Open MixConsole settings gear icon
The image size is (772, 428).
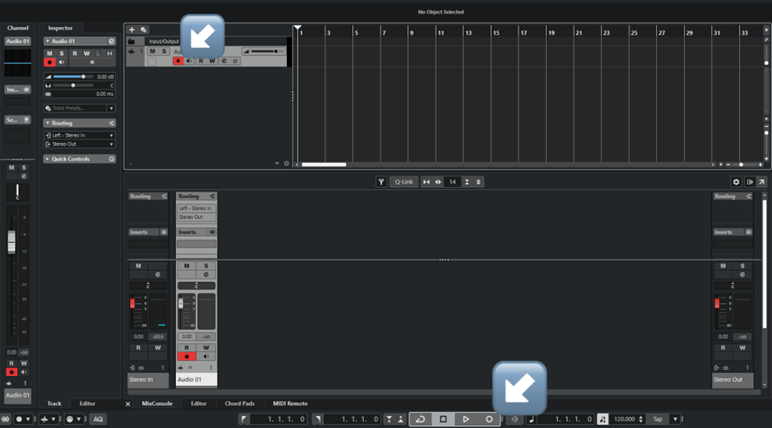[736, 182]
